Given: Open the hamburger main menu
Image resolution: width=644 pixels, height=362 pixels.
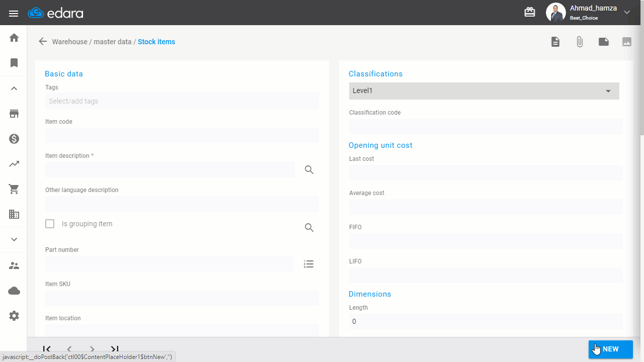Looking at the screenshot, I should (x=14, y=13).
